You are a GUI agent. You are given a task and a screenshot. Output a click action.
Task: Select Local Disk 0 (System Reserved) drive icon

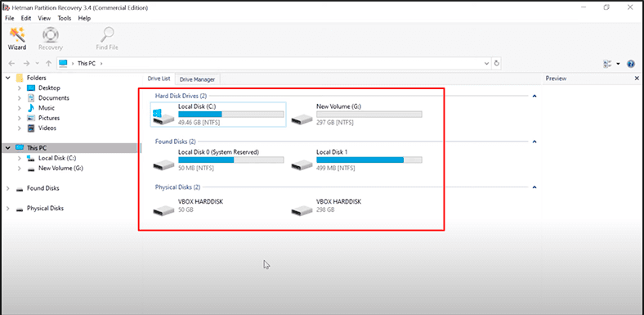click(x=163, y=164)
